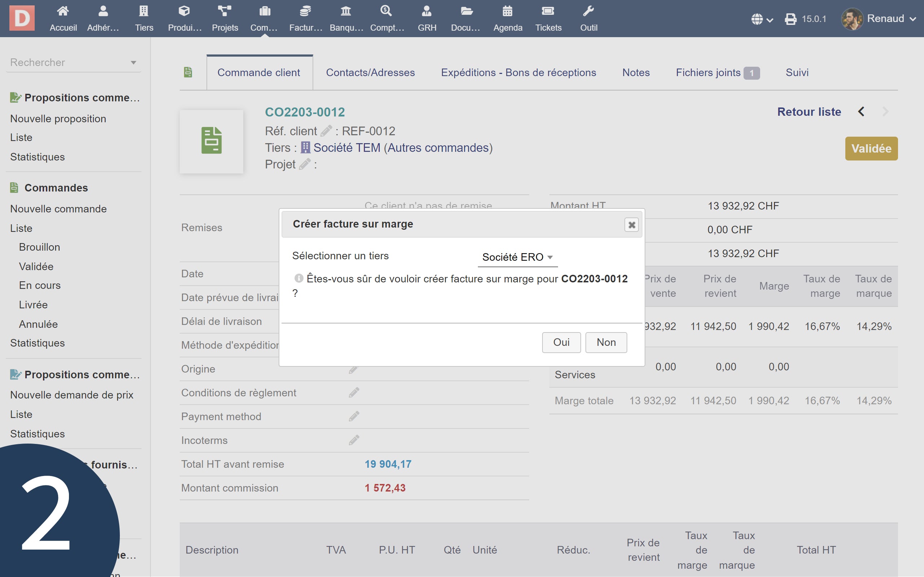Open the Société TEM third-party link
Image resolution: width=924 pixels, height=577 pixels.
(347, 148)
